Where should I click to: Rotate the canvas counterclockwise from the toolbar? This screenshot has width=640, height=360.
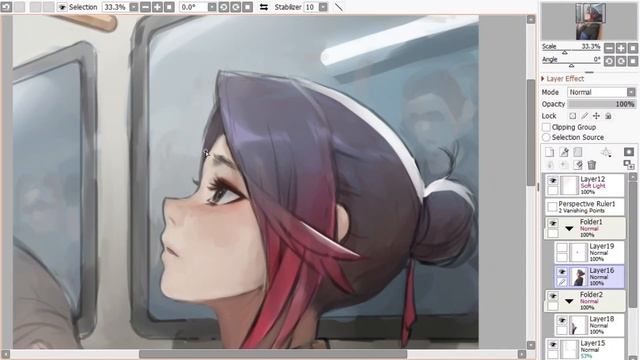click(224, 7)
